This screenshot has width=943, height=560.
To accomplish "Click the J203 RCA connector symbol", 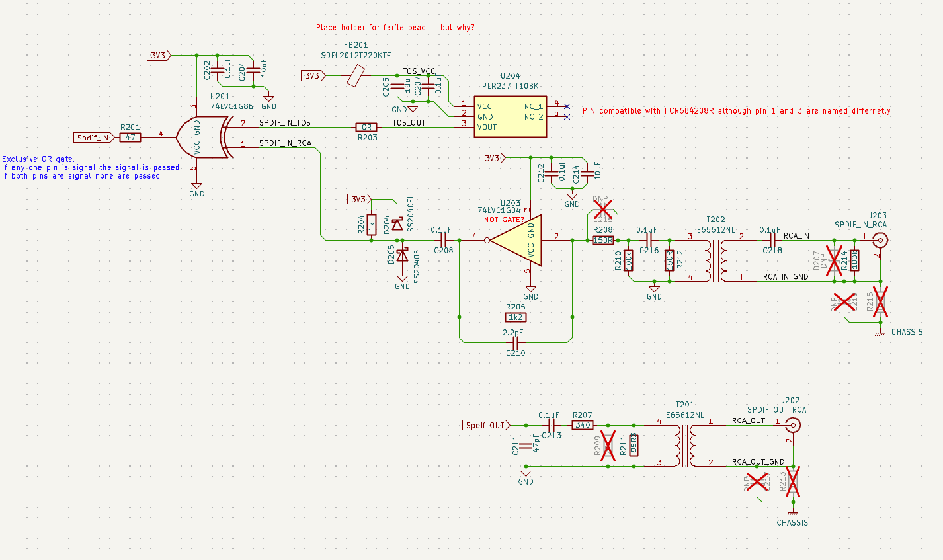I will [x=880, y=241].
